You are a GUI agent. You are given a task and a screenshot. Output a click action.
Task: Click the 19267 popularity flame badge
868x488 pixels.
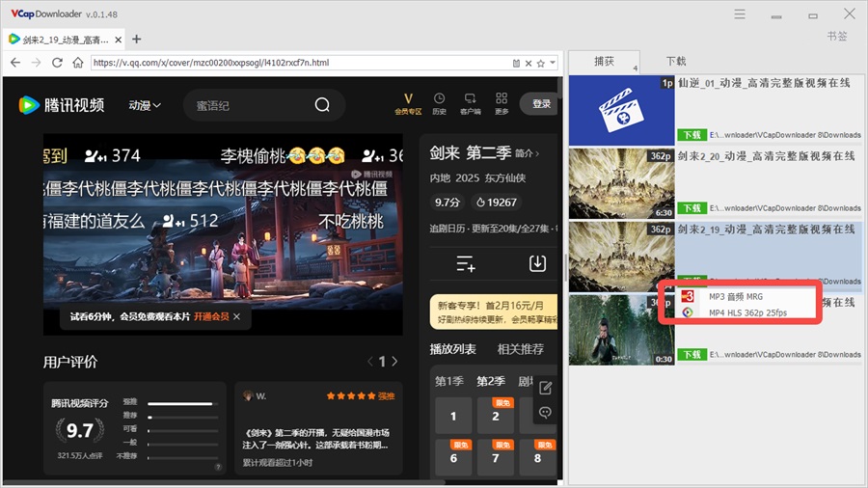point(497,203)
